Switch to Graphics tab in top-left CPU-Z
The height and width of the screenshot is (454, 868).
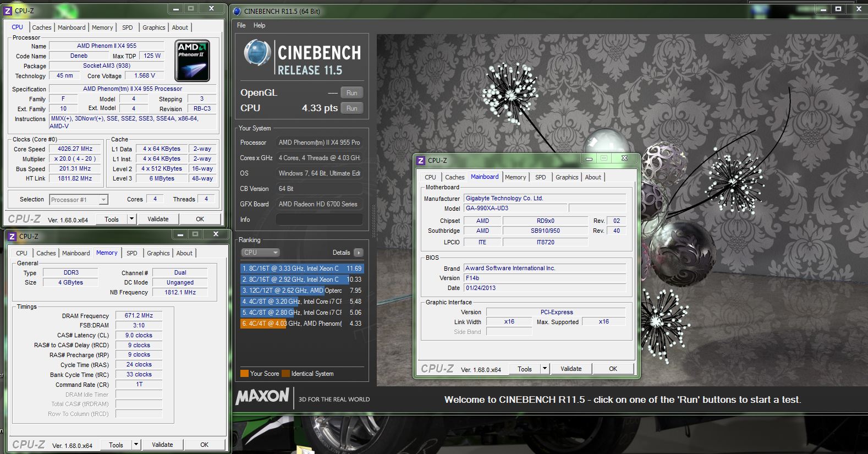click(x=154, y=28)
